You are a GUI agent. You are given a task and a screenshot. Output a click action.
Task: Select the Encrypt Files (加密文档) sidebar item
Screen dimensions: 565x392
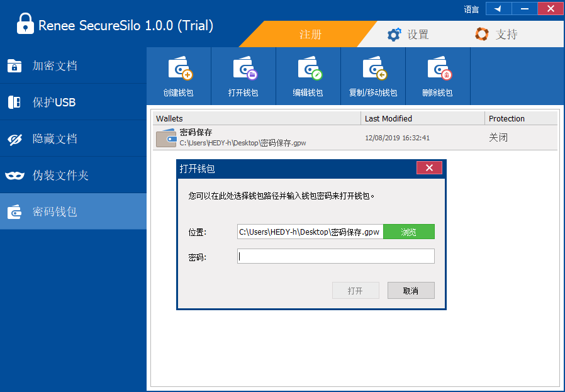pyautogui.click(x=73, y=65)
